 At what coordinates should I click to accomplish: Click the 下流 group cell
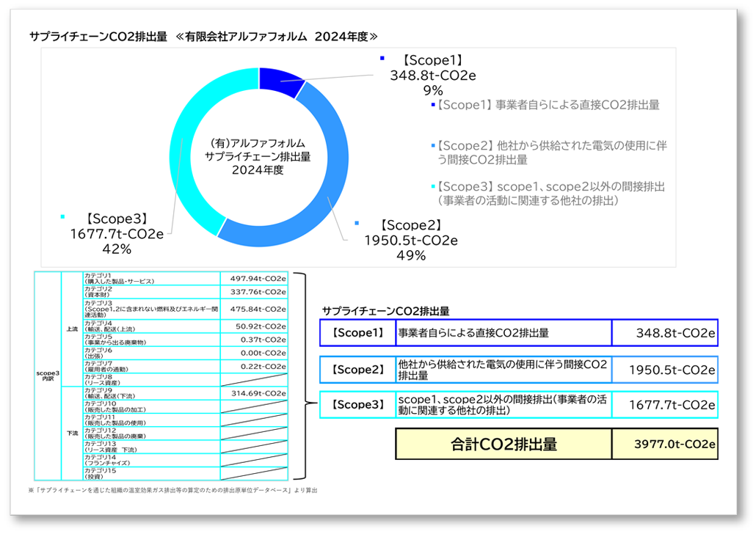click(x=73, y=434)
